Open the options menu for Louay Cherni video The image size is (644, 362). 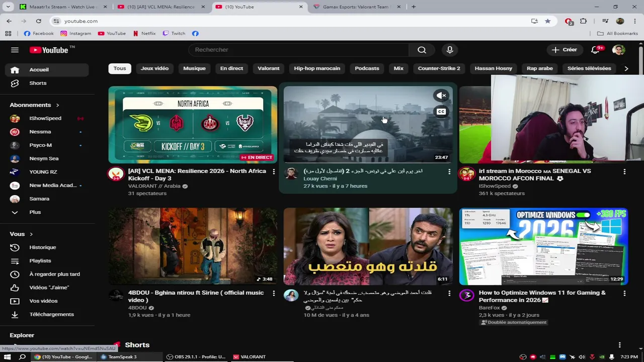click(x=449, y=171)
